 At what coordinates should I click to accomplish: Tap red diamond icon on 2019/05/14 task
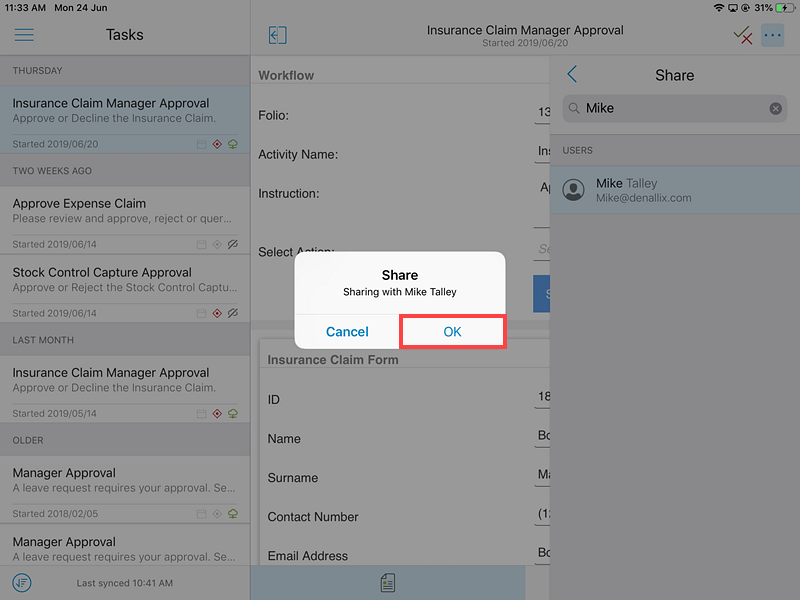(217, 414)
